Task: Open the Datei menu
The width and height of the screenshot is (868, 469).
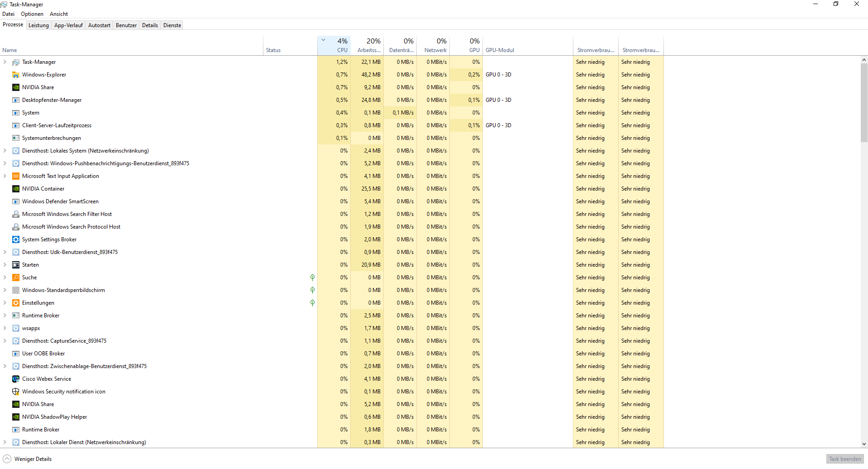Action: click(8, 14)
